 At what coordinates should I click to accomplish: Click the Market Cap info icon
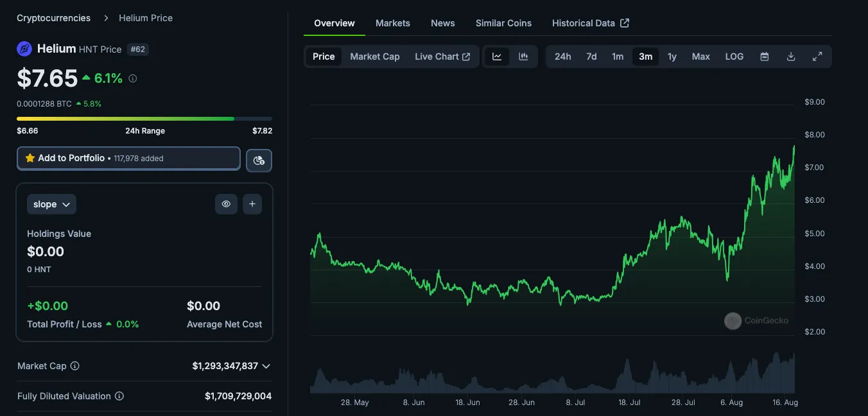click(x=74, y=366)
